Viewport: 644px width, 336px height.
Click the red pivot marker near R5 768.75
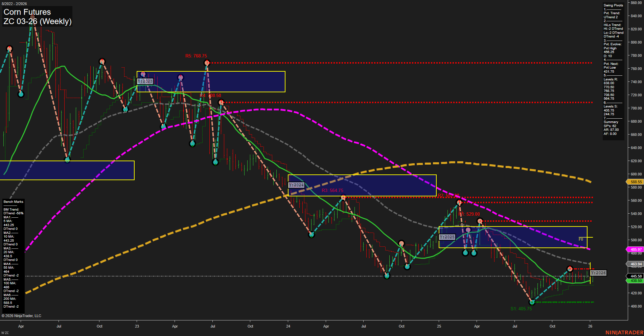point(207,62)
